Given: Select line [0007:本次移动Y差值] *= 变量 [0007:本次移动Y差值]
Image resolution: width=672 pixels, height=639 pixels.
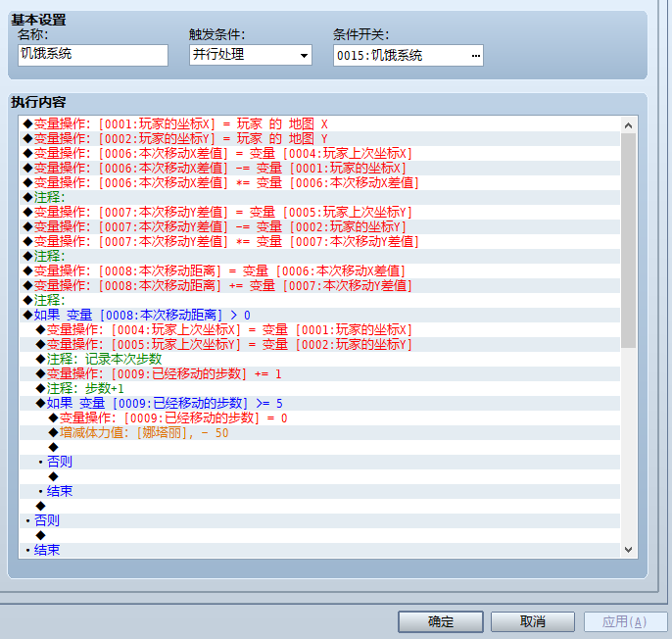Looking at the screenshot, I should pyautogui.click(x=319, y=241).
